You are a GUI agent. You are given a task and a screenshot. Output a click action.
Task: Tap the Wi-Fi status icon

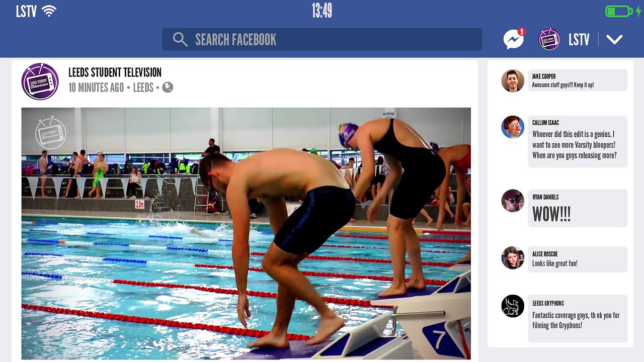(x=49, y=11)
